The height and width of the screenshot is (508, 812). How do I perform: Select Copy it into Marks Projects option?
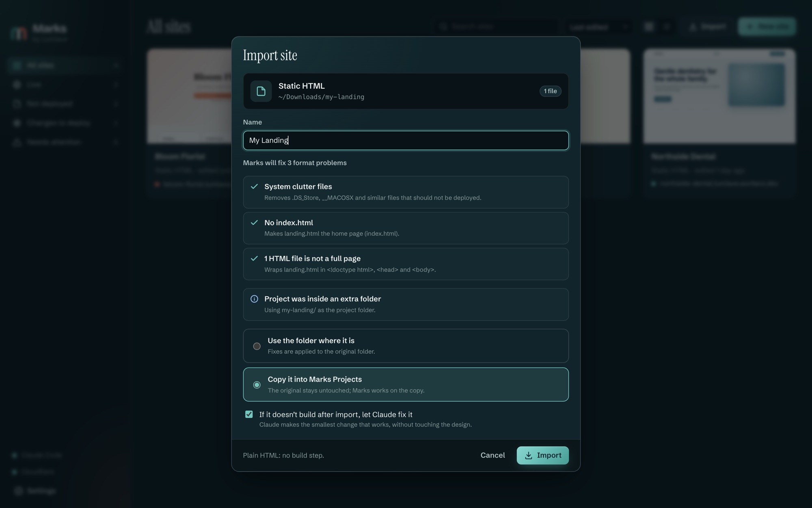coord(406,384)
